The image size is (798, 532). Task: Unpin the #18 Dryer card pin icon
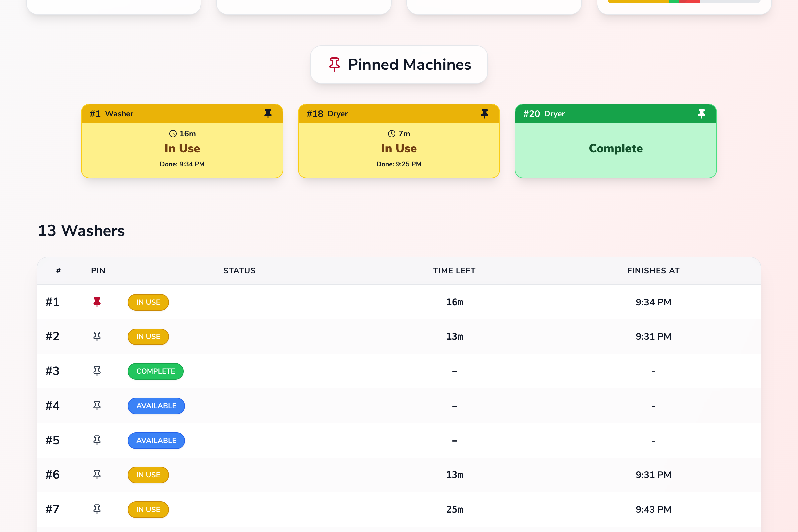coord(484,113)
